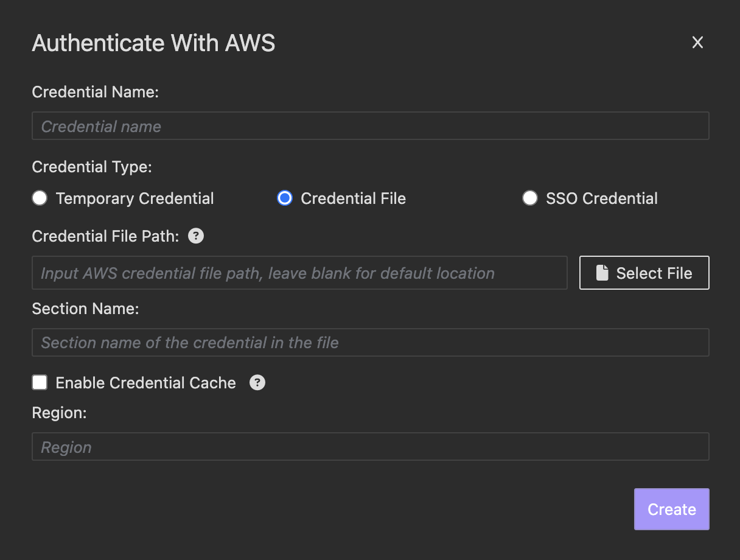Close the Authenticate With AWS dialog
The width and height of the screenshot is (740, 560).
(x=697, y=43)
